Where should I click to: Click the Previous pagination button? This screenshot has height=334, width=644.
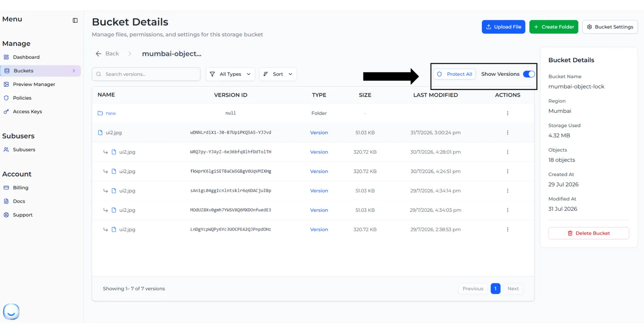tap(473, 288)
